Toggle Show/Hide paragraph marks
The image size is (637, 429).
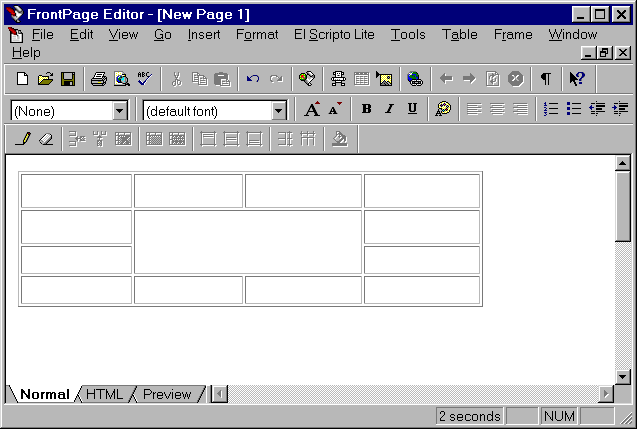pos(545,79)
